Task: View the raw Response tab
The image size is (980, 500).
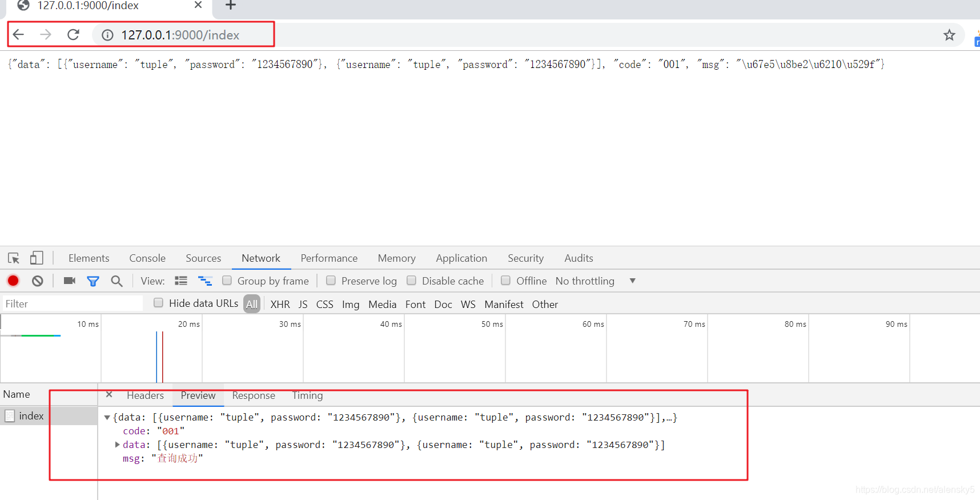Action: 254,395
